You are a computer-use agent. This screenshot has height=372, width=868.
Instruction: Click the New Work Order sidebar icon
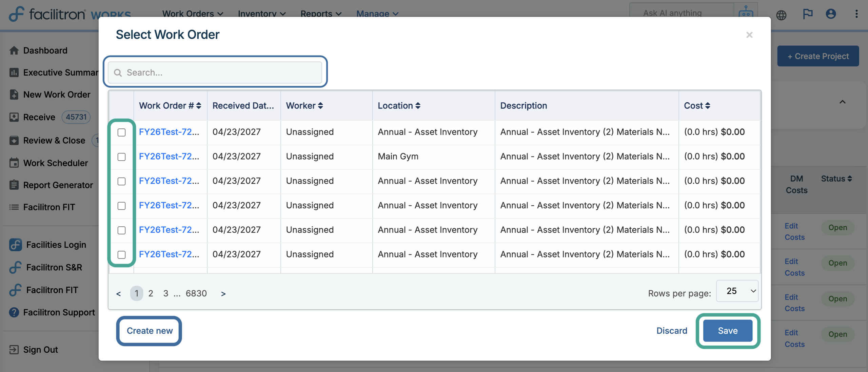14,95
